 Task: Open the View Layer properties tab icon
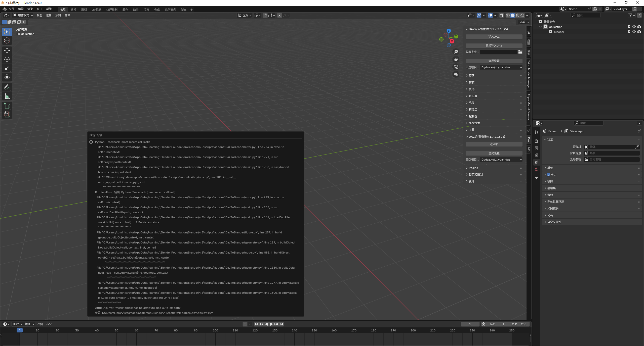click(537, 155)
